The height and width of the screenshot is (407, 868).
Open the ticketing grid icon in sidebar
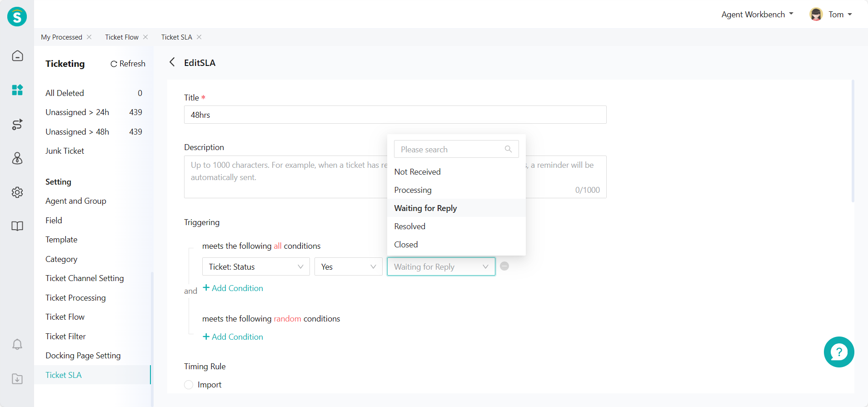point(17,90)
